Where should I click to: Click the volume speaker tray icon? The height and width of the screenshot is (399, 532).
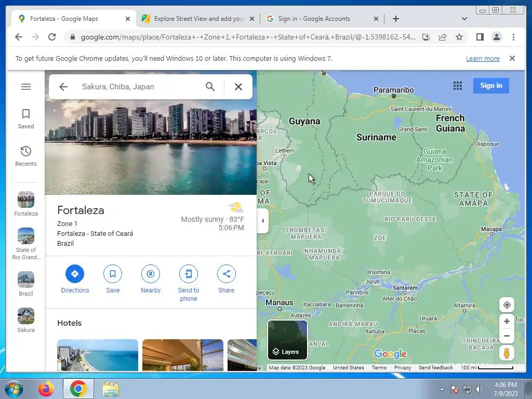[480, 389]
